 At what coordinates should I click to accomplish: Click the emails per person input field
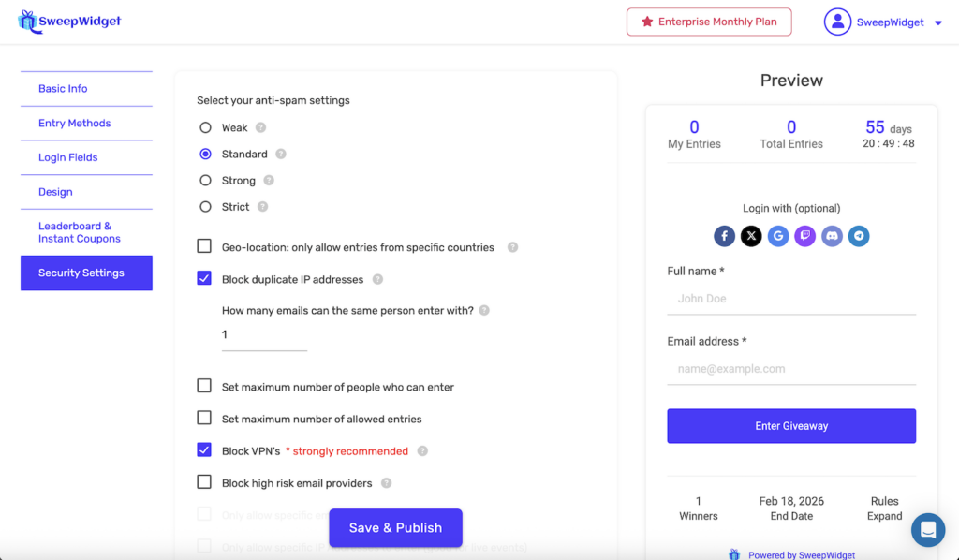coord(262,339)
